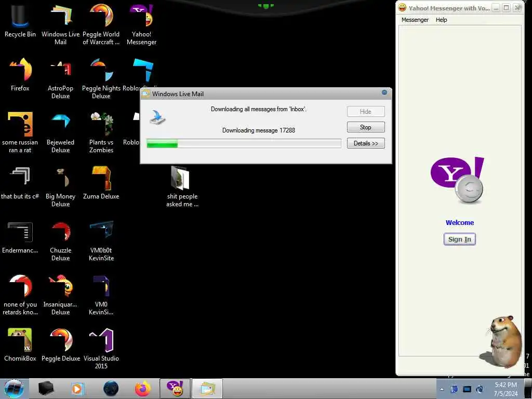The image size is (532, 399).
Task: Select AstroPop Deluxe desktop icon
Action: (60, 79)
